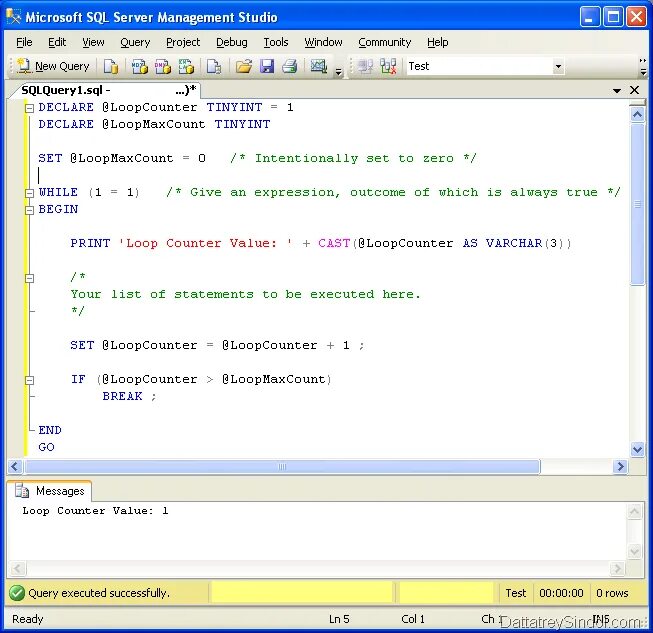This screenshot has height=633, width=653.
Task: Click the 00:00:00 elapsed time status
Action: coord(561,593)
